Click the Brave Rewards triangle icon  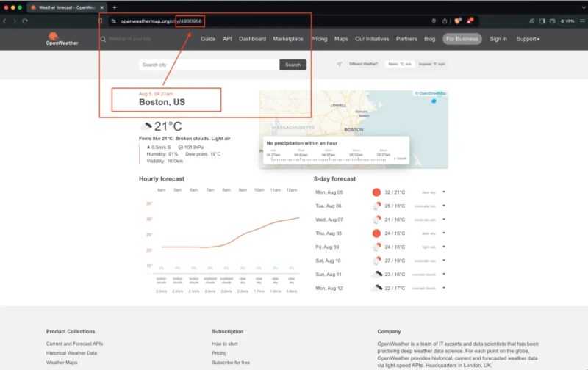pyautogui.click(x=470, y=21)
